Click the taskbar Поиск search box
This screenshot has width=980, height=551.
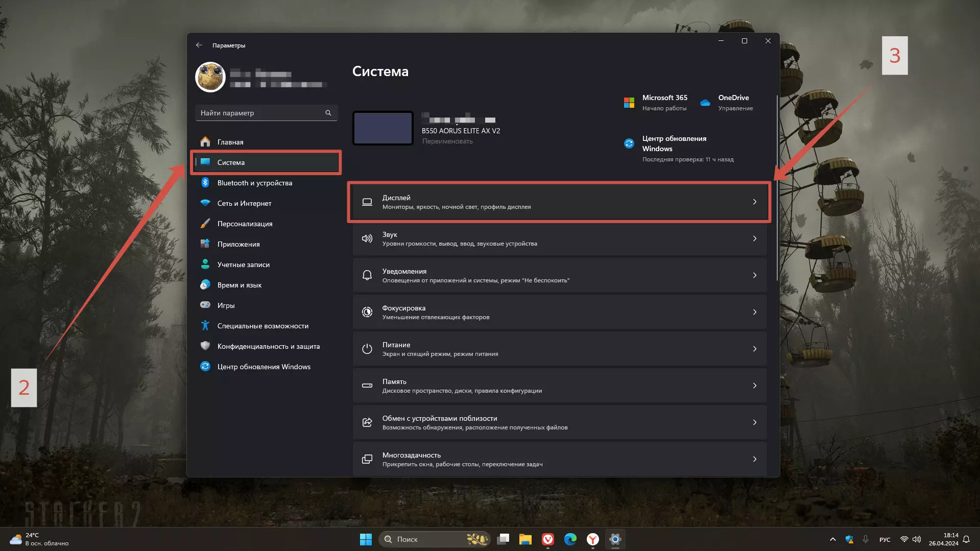(435, 539)
